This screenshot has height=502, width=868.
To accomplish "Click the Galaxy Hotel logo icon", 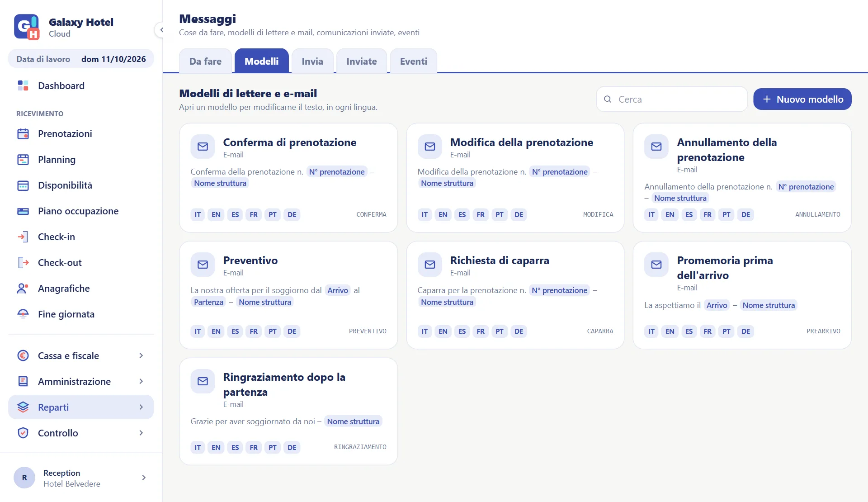I will click(27, 27).
